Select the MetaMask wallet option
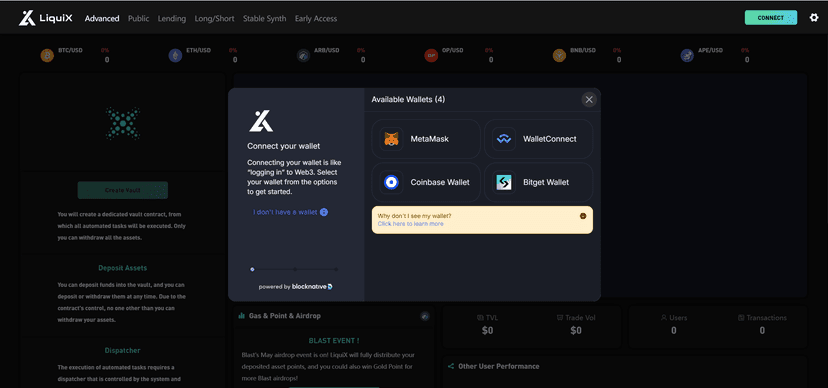Image resolution: width=828 pixels, height=388 pixels. (x=426, y=139)
